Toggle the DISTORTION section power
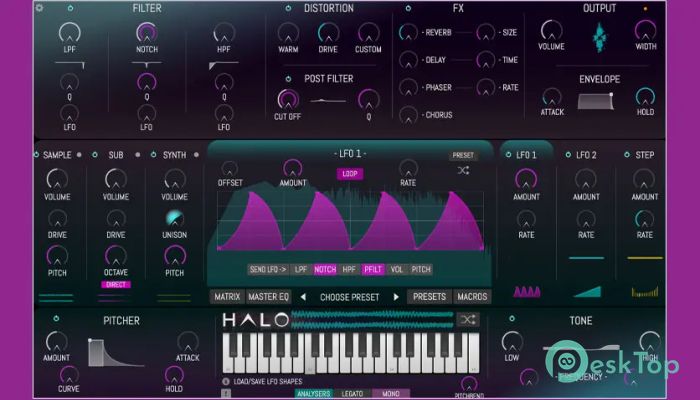This screenshot has height=400, width=700. pos(288,8)
